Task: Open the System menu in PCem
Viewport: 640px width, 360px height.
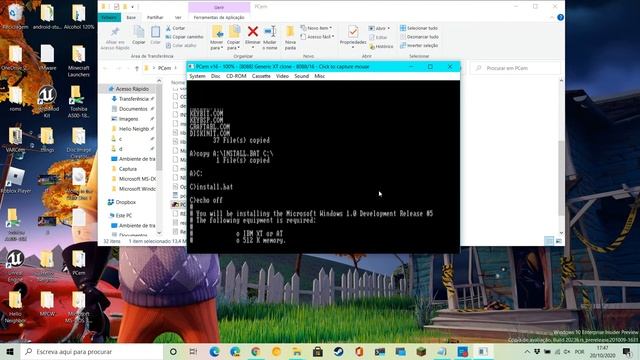Action: pyautogui.click(x=197, y=76)
